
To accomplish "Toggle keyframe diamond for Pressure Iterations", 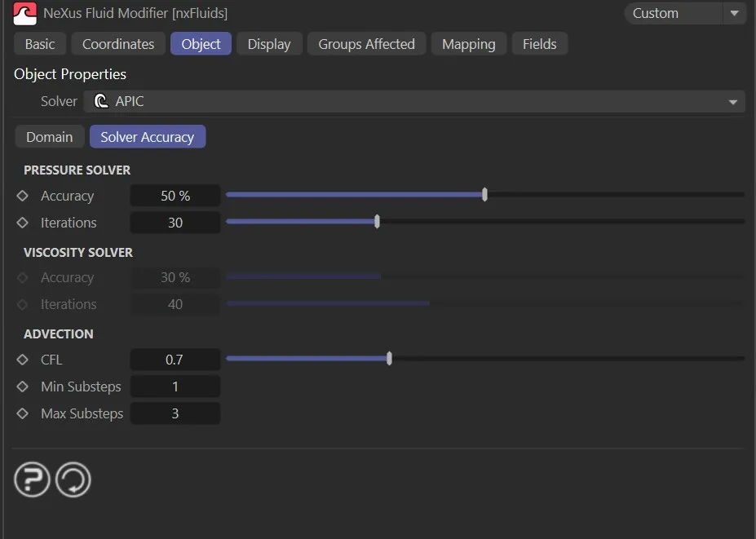I will click(x=23, y=223).
